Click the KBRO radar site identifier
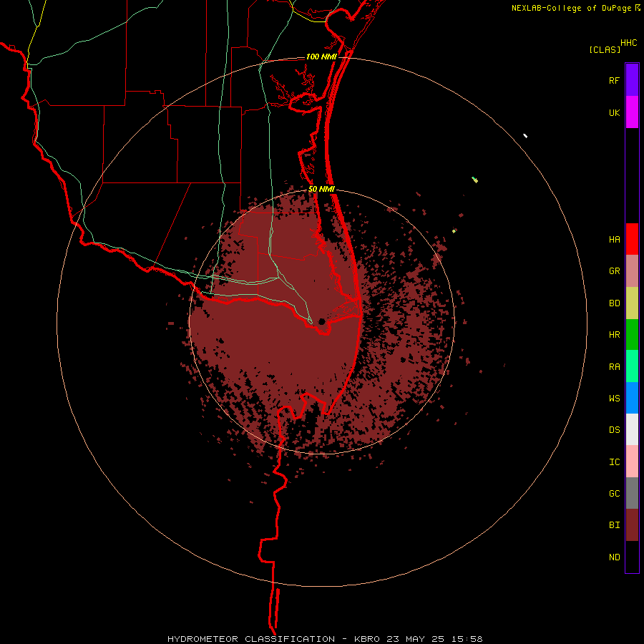Screen dimensions: 644x644 click(x=367, y=639)
